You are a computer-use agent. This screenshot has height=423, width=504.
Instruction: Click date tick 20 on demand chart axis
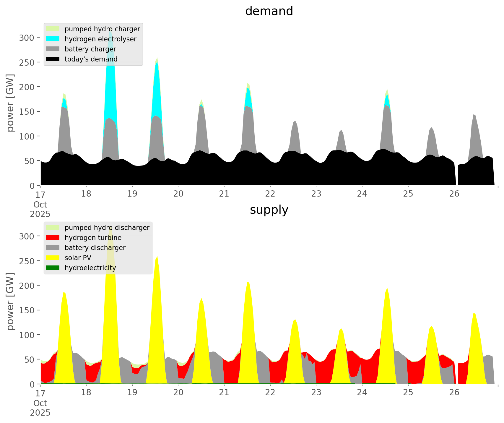pos(178,194)
